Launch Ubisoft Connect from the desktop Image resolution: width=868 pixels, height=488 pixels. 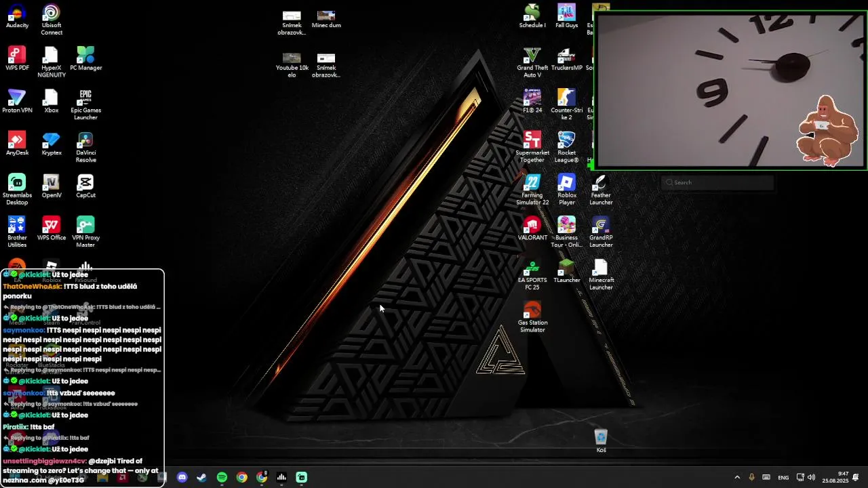pyautogui.click(x=52, y=20)
